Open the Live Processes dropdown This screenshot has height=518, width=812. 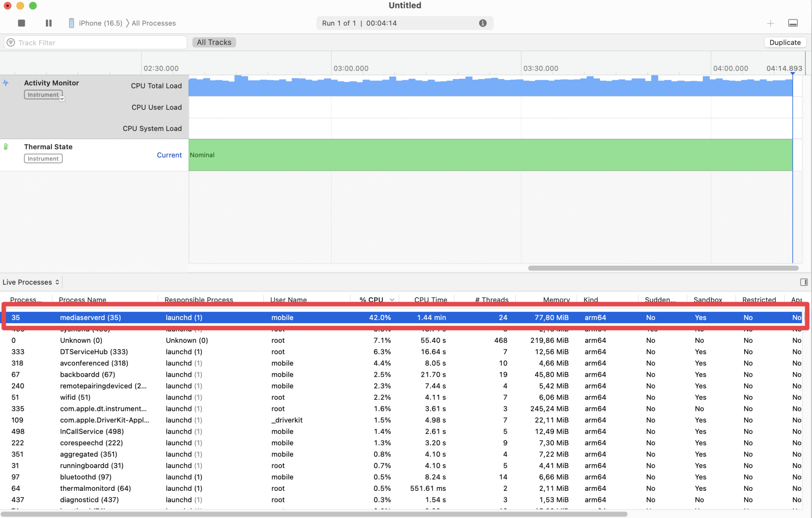click(x=31, y=282)
